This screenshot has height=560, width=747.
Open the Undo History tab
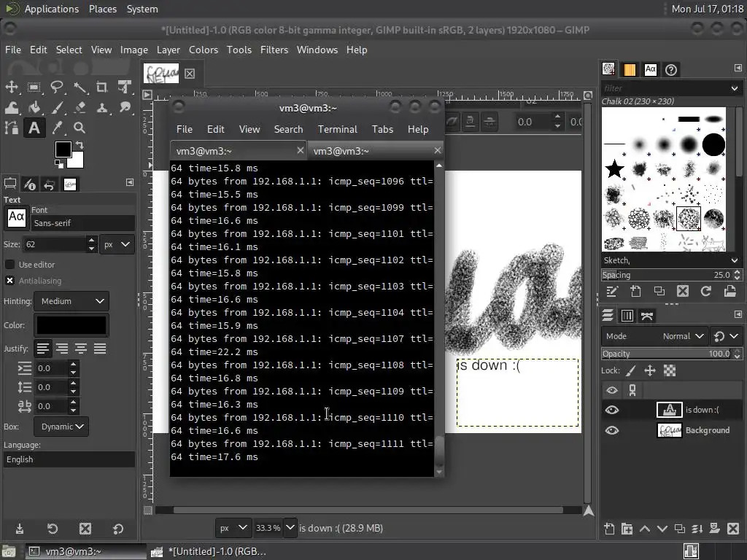click(49, 184)
